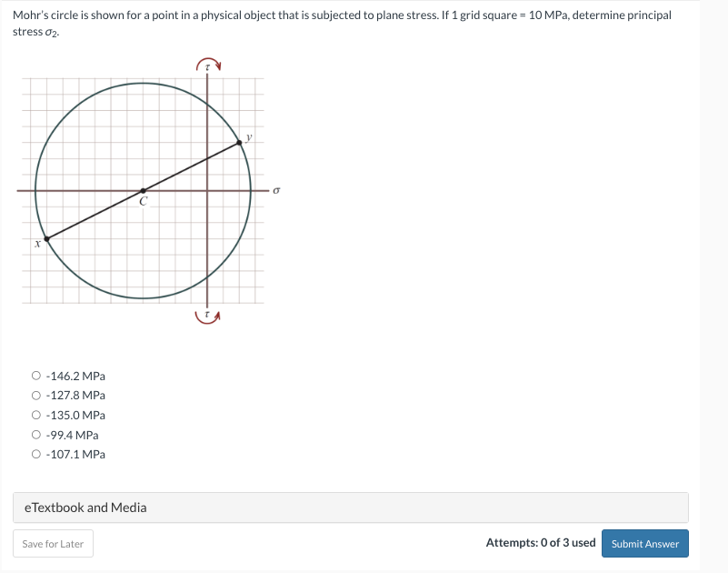Expand the eTextbook and Media section
The image size is (728, 573).
coord(88,508)
